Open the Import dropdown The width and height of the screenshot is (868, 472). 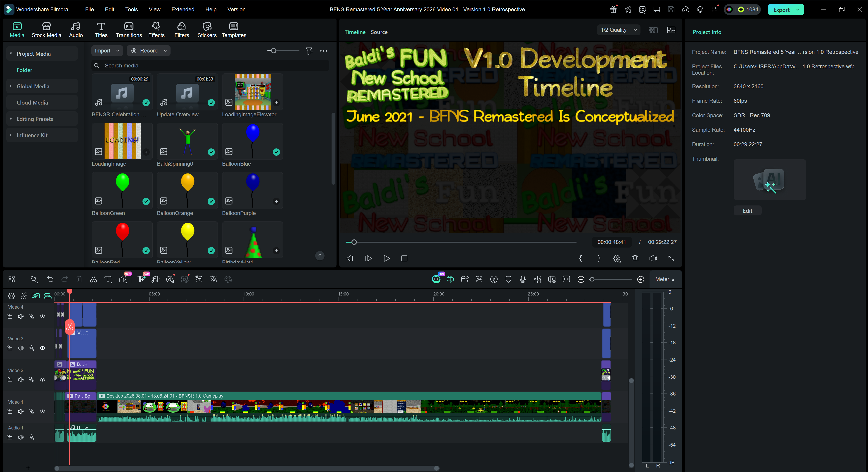[107, 51]
